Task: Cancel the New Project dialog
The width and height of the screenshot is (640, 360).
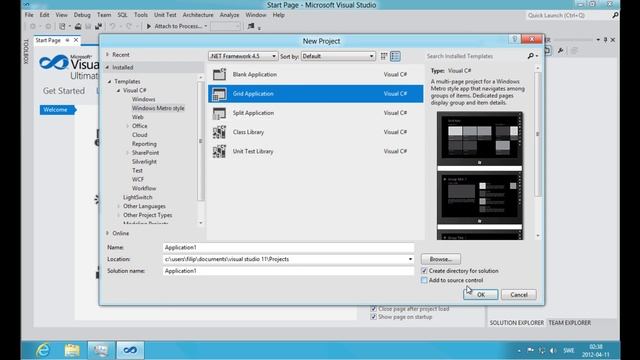Action: (519, 295)
